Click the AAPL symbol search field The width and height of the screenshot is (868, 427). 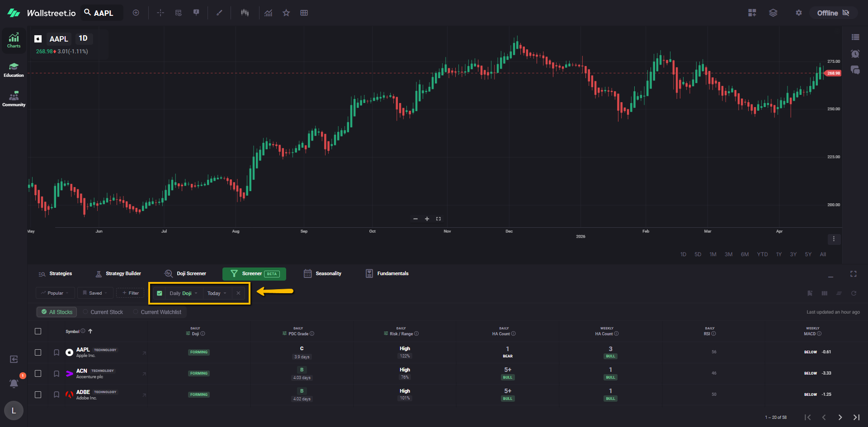pos(103,13)
